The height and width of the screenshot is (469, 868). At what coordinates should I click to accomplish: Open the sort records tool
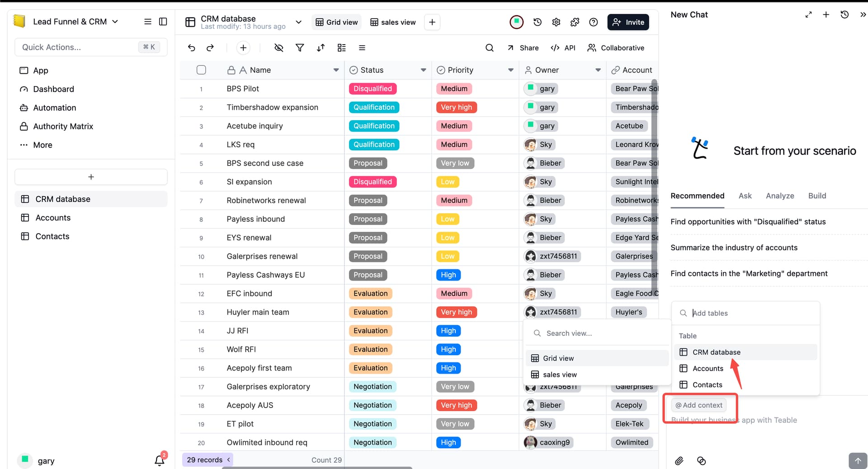(x=321, y=48)
